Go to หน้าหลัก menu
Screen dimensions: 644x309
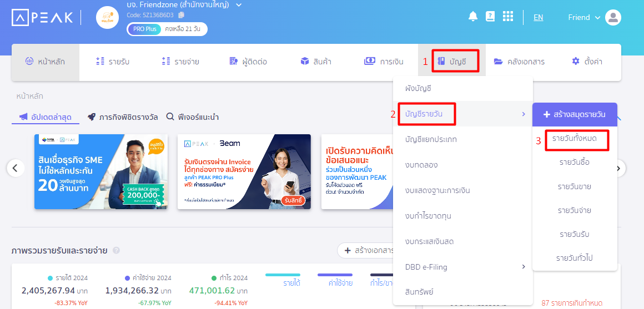click(x=45, y=62)
